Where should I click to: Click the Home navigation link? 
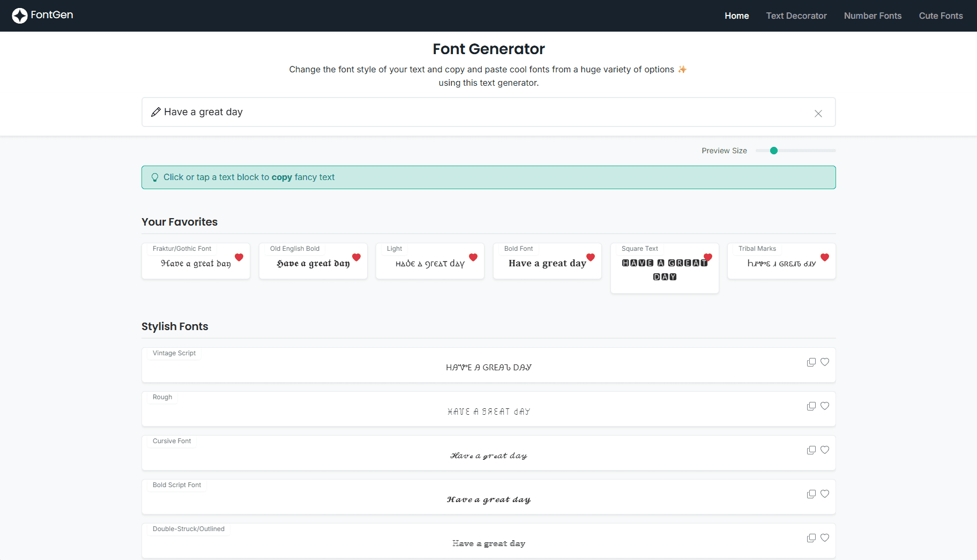(736, 16)
